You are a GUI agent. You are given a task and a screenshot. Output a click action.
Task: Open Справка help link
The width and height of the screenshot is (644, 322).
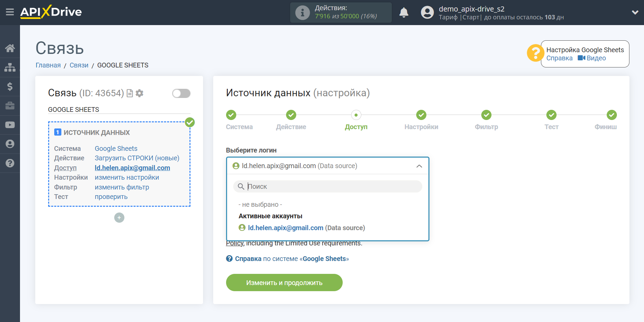[559, 58]
